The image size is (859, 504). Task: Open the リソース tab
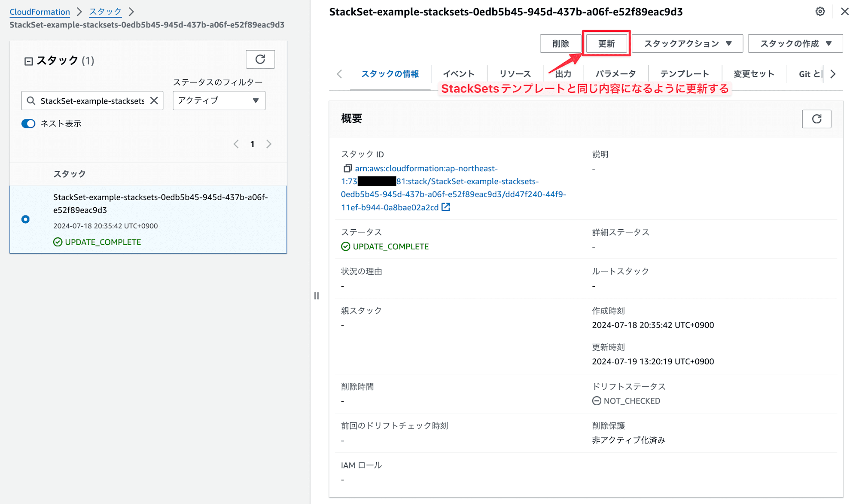click(x=515, y=74)
